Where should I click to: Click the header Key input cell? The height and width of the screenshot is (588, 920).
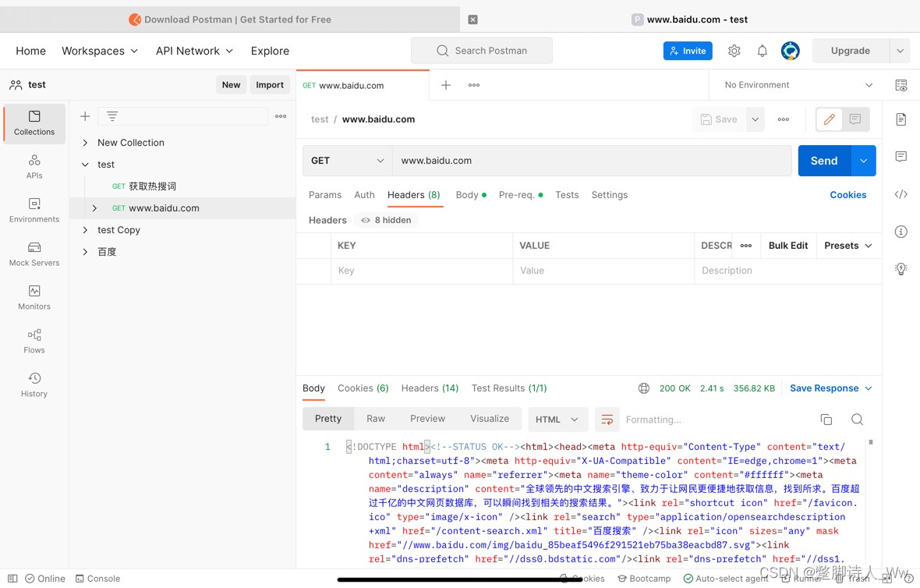click(x=422, y=271)
